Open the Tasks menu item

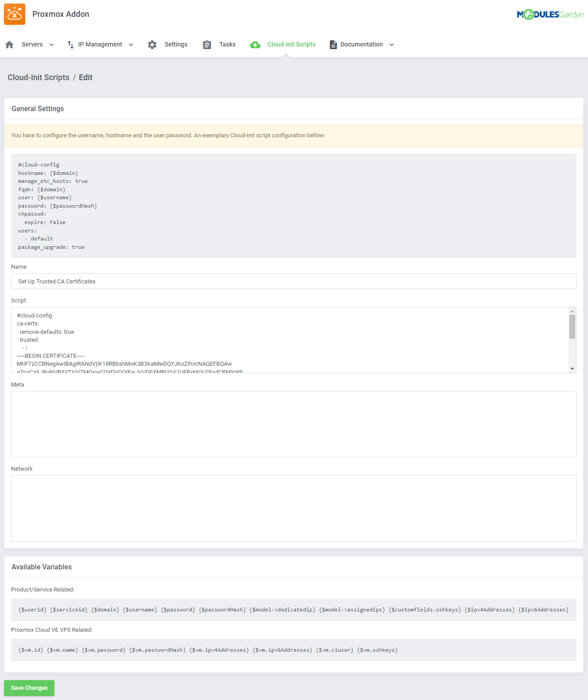click(x=227, y=44)
